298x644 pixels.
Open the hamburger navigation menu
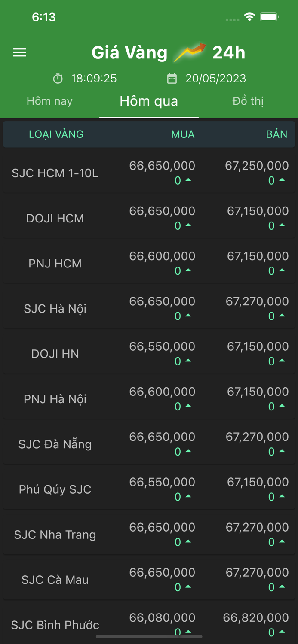coord(19,52)
